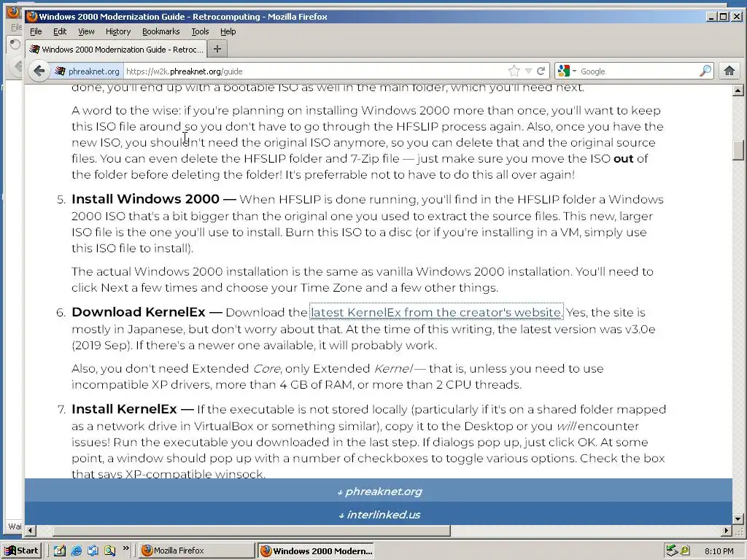Click the search folder quick launch icon
Screen dimensions: 747x560
(109, 551)
